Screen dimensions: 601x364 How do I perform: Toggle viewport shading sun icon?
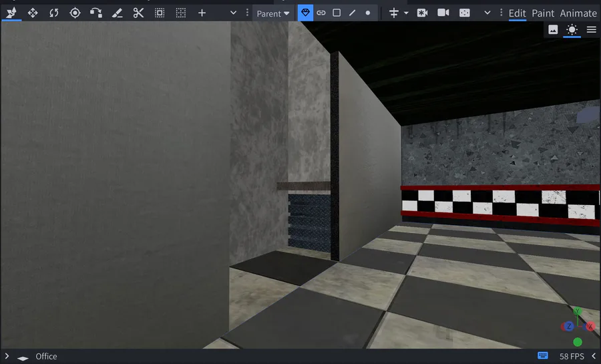pyautogui.click(x=572, y=29)
